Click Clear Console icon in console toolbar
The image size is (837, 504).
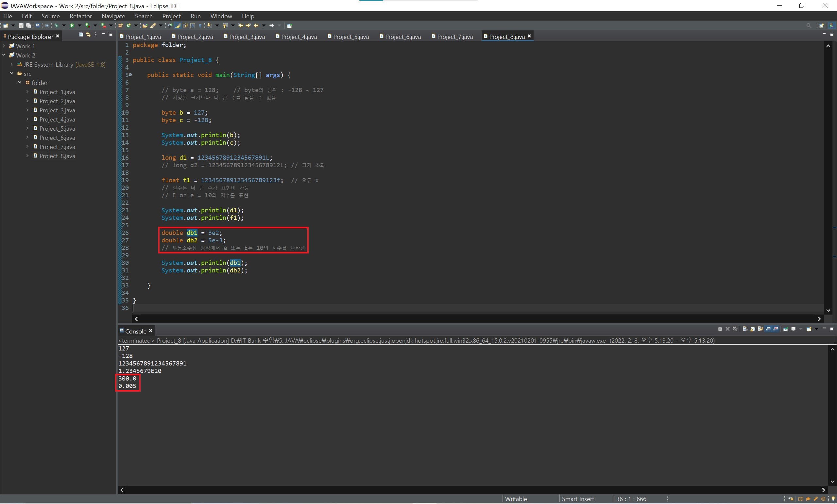point(745,329)
